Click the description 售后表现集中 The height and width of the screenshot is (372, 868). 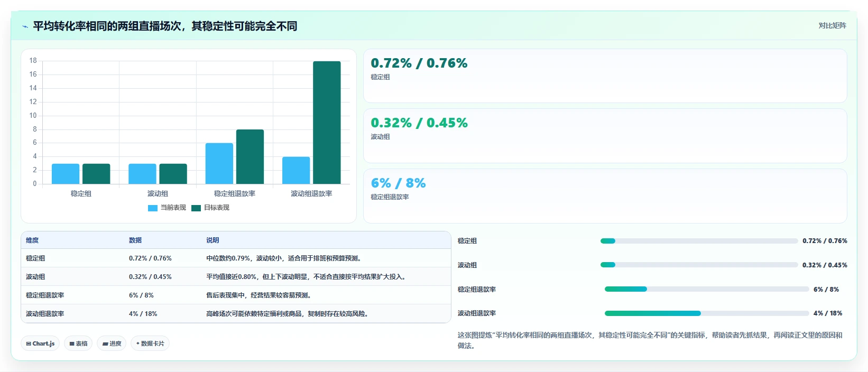(x=260, y=295)
